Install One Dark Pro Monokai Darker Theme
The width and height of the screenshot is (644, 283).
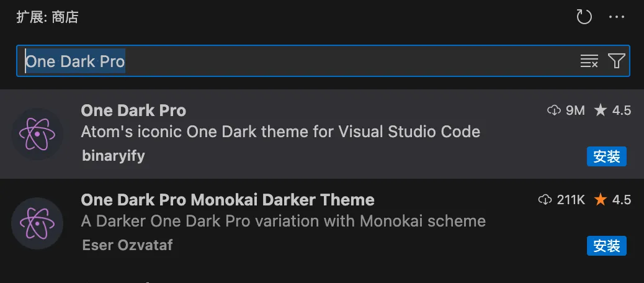(607, 246)
